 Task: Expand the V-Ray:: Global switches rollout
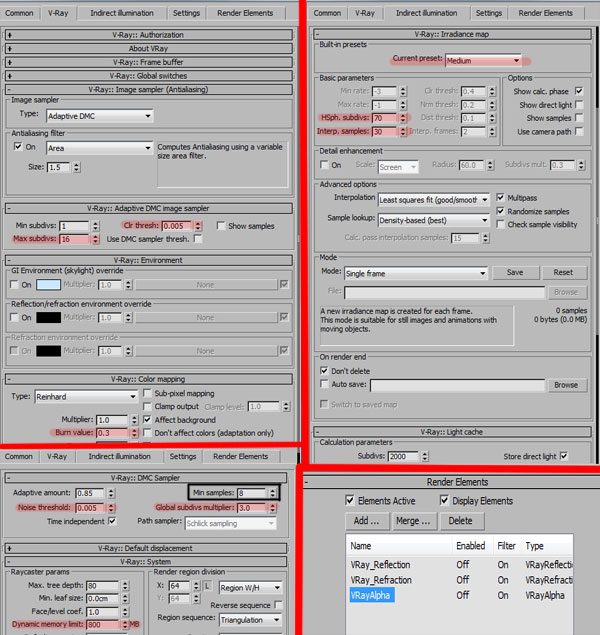(149, 76)
